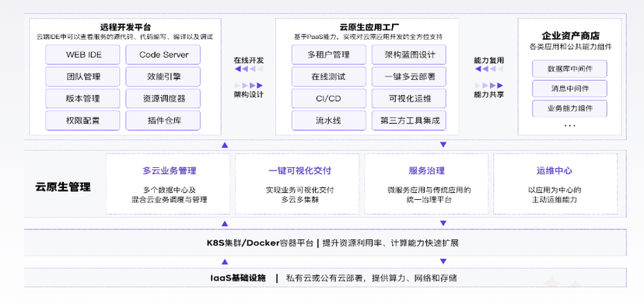Open the 团队管理 module

coord(82,77)
